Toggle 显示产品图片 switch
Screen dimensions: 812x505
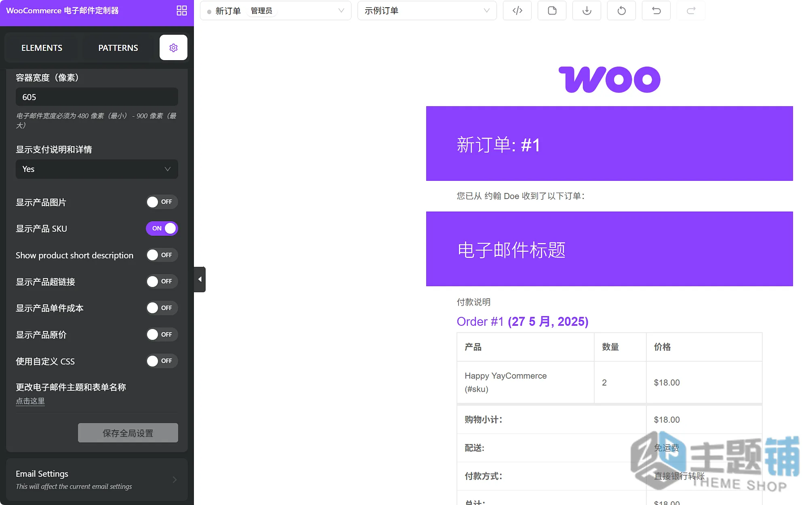point(162,202)
